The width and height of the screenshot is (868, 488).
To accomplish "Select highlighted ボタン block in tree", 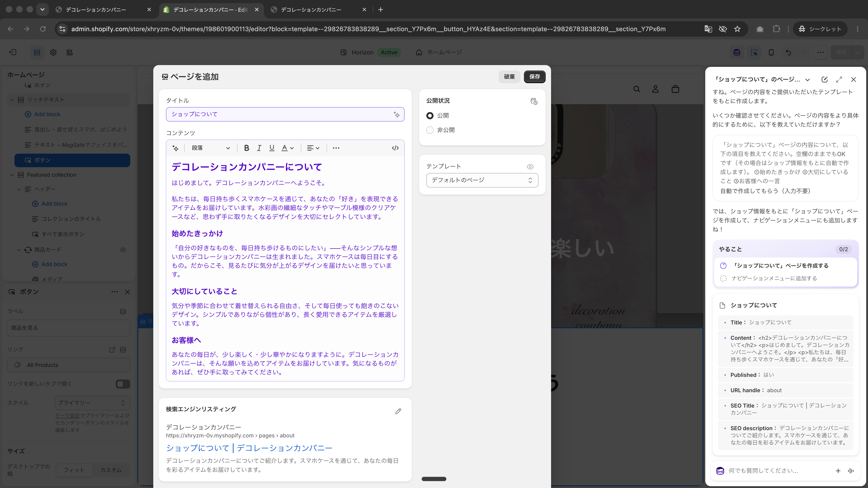I will click(72, 160).
